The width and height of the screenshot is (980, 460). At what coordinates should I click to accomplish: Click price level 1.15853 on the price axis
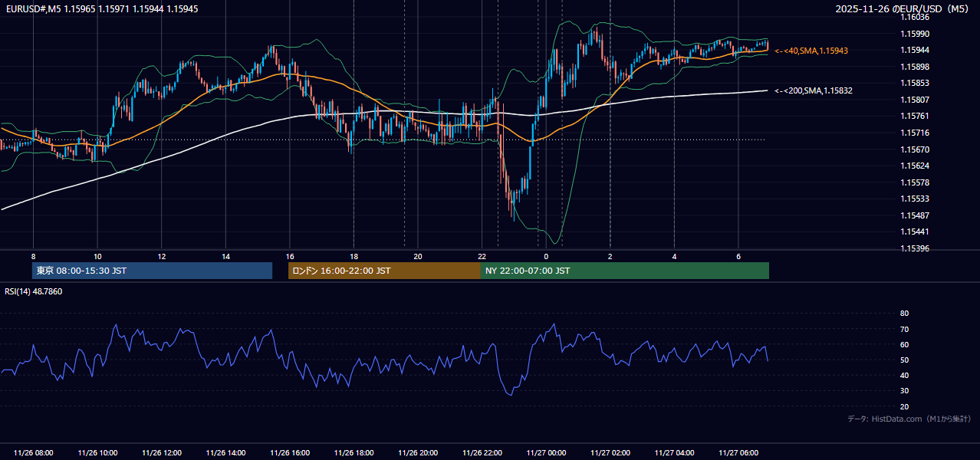tap(915, 83)
